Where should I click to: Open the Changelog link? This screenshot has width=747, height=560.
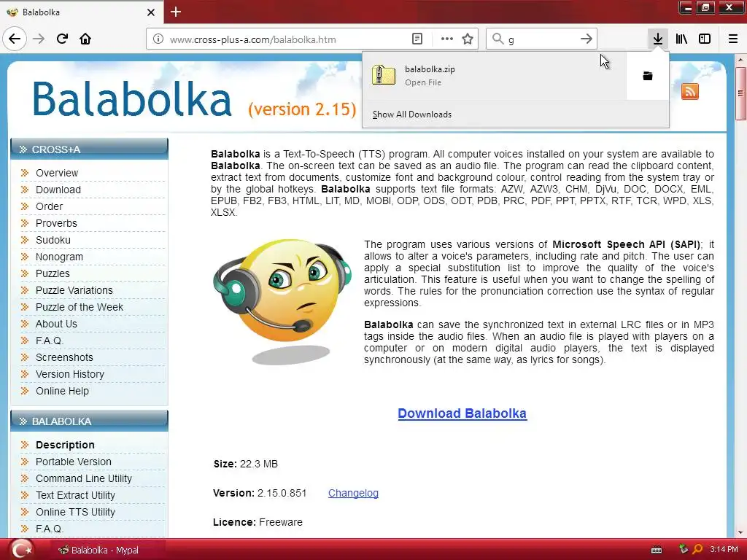tap(353, 494)
